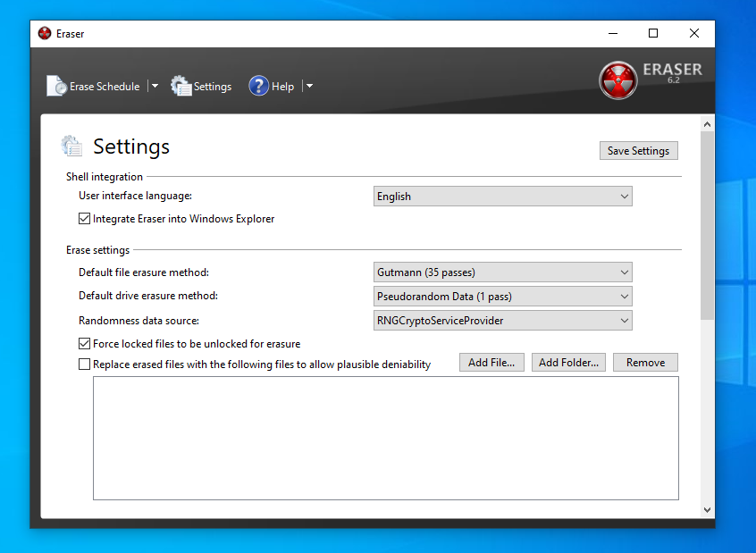The height and width of the screenshot is (553, 756).
Task: Enable Replace erased files for plausible deniability
Action: tap(85, 364)
